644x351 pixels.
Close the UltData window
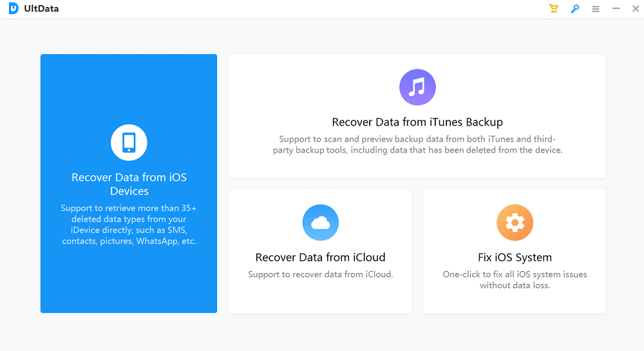[x=636, y=9]
